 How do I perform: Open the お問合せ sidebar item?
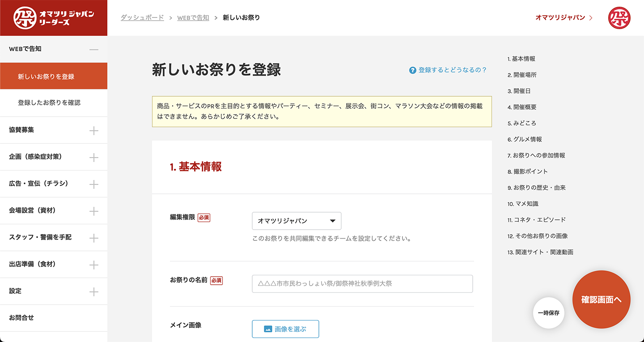(x=21, y=318)
